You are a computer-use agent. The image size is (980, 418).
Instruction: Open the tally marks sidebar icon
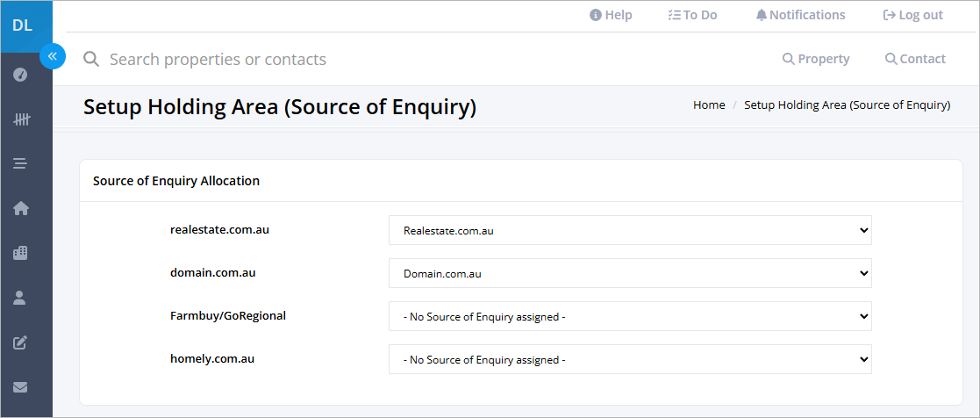(x=21, y=119)
